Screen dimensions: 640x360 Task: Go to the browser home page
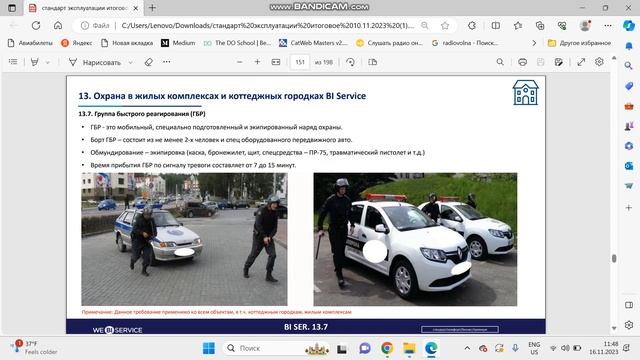coord(58,25)
